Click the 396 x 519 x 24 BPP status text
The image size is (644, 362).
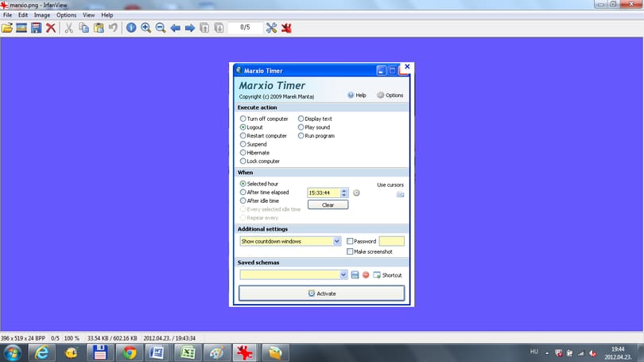tap(23, 338)
